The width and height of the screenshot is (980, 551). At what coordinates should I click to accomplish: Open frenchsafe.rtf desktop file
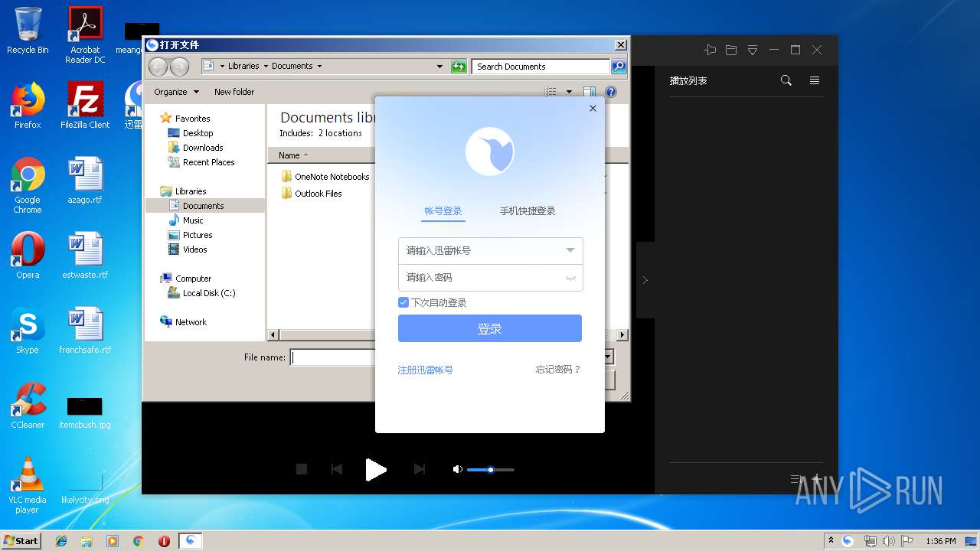[x=85, y=331]
